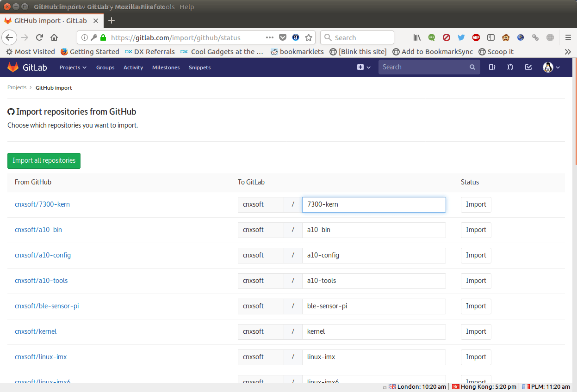Open the bookmark star in the address bar
The image size is (577, 392).
click(309, 37)
